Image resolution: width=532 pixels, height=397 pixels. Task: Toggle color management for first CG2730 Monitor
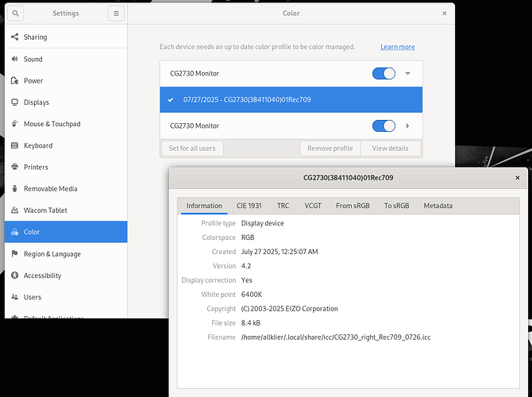coord(384,73)
